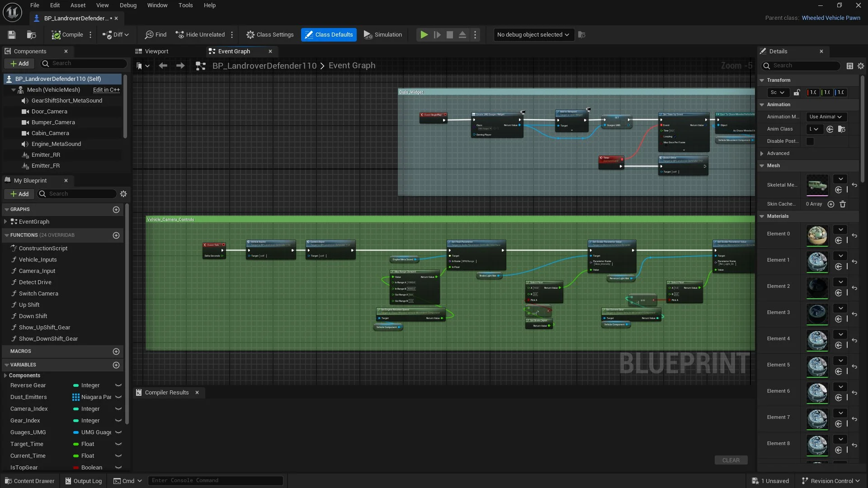868x488 pixels.
Task: Click the Element 0 material thumbnail
Action: tap(817, 235)
